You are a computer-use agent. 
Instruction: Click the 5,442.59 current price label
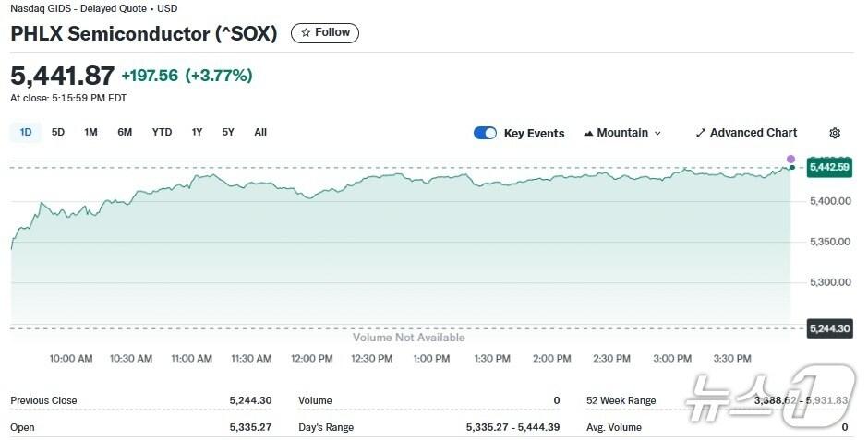(828, 167)
